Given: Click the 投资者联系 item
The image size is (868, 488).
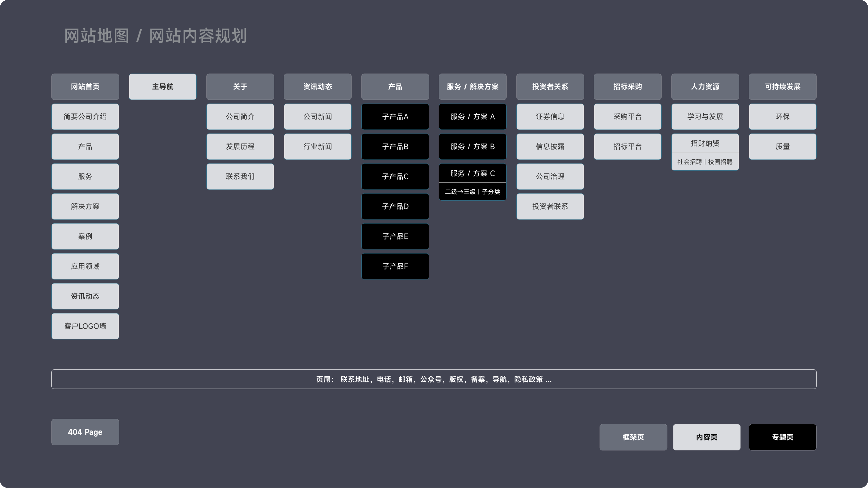Looking at the screenshot, I should (550, 206).
